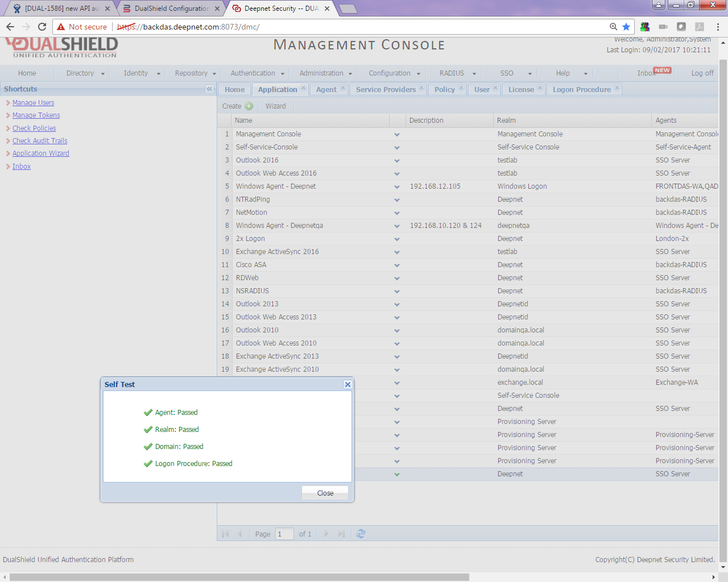Click the refresh icon in pagination bar
Image resolution: width=728 pixels, height=582 pixels.
coord(361,534)
